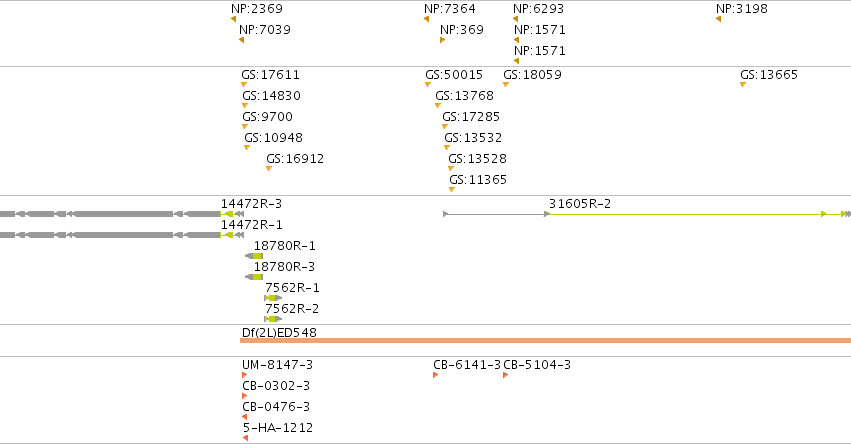Select the GS:13528 insertion label
This screenshot has height=444, width=851.
tap(478, 159)
